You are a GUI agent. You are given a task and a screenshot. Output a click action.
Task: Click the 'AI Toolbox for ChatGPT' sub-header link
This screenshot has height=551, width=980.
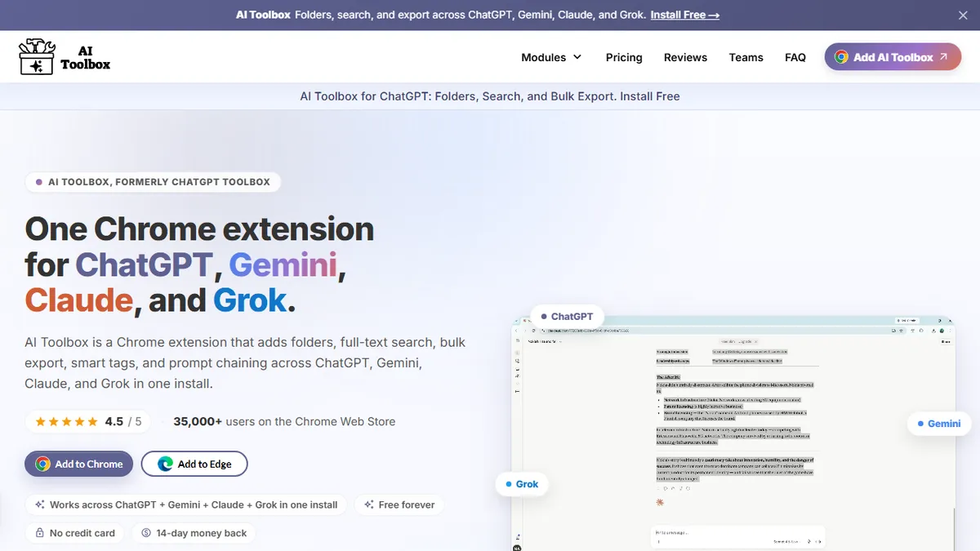tap(490, 96)
